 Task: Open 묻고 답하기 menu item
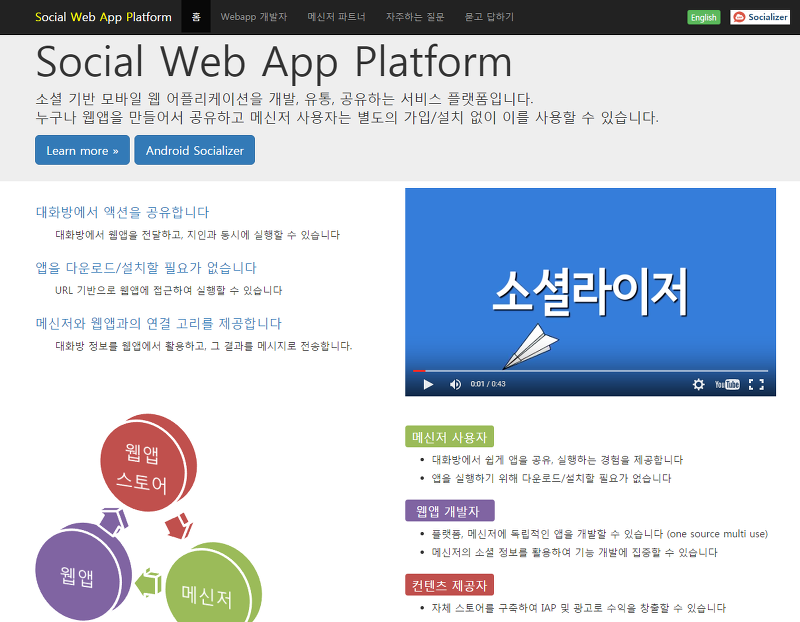click(489, 17)
